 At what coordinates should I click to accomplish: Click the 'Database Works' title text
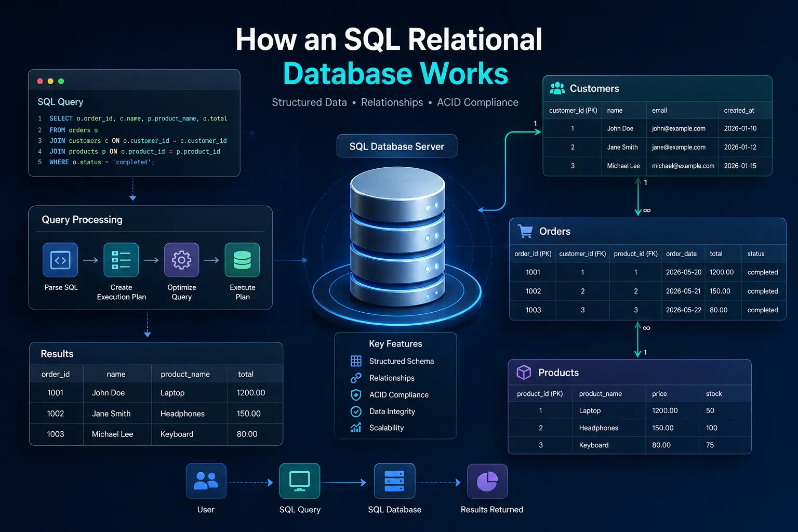click(396, 73)
